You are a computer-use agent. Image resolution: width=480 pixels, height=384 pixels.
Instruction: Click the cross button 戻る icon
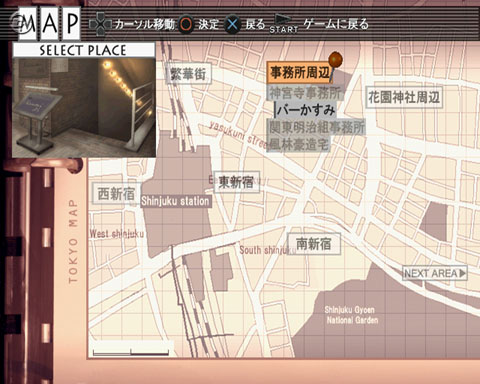pos(232,25)
